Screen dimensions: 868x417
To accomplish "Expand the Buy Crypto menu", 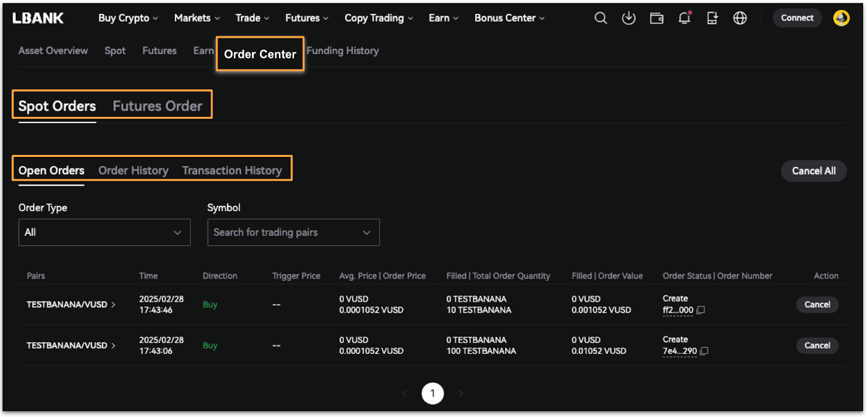I will [x=128, y=18].
